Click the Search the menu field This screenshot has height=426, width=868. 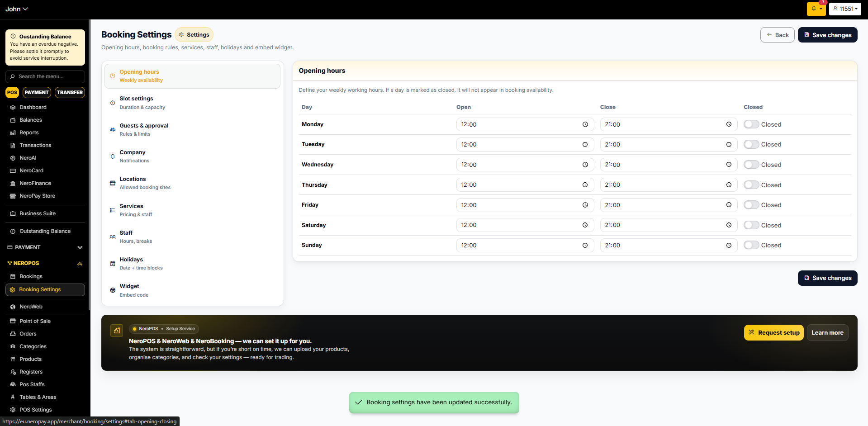point(45,76)
